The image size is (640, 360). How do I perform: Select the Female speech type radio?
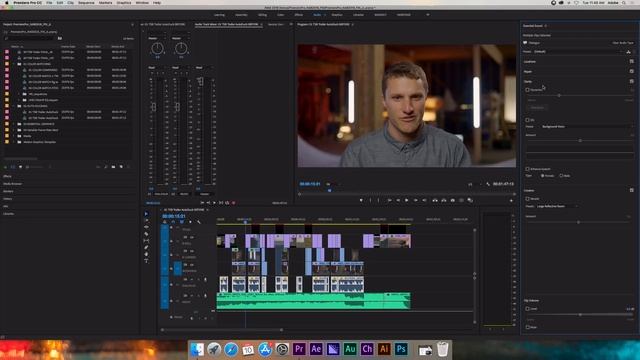(x=542, y=176)
